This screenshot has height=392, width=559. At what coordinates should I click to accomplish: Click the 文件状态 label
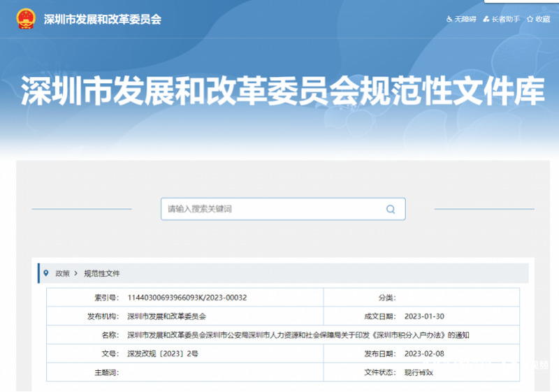pyautogui.click(x=380, y=372)
